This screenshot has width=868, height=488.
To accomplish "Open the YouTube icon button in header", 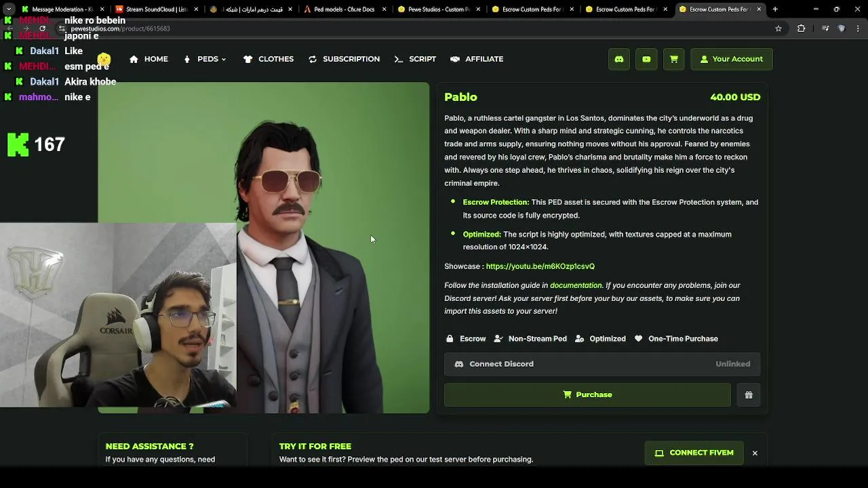I will tap(646, 59).
